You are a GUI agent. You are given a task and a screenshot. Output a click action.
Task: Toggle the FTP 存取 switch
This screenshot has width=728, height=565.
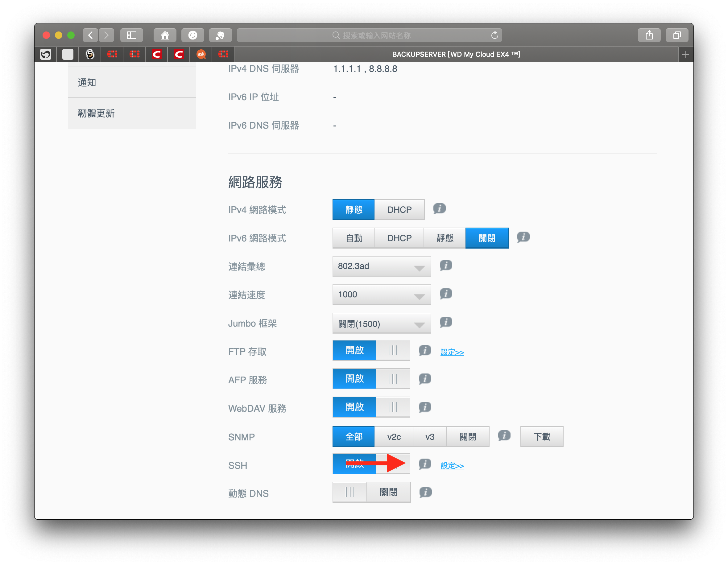pyautogui.click(x=371, y=350)
